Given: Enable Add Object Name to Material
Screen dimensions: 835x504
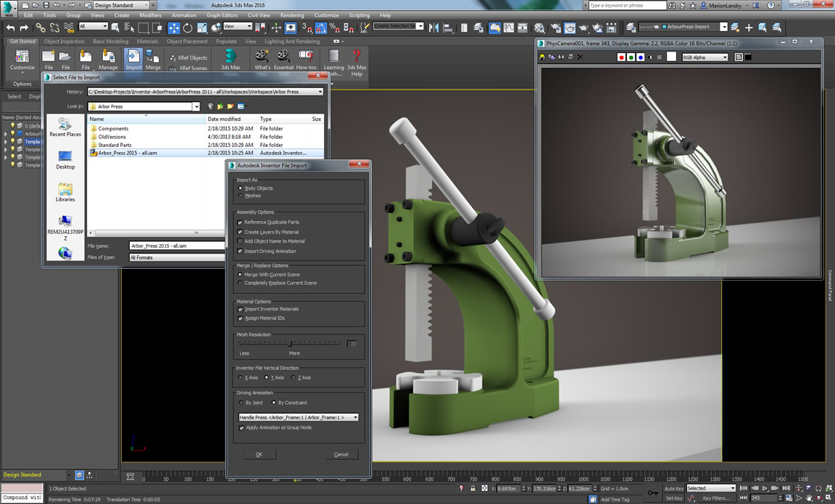Looking at the screenshot, I should tap(240, 241).
